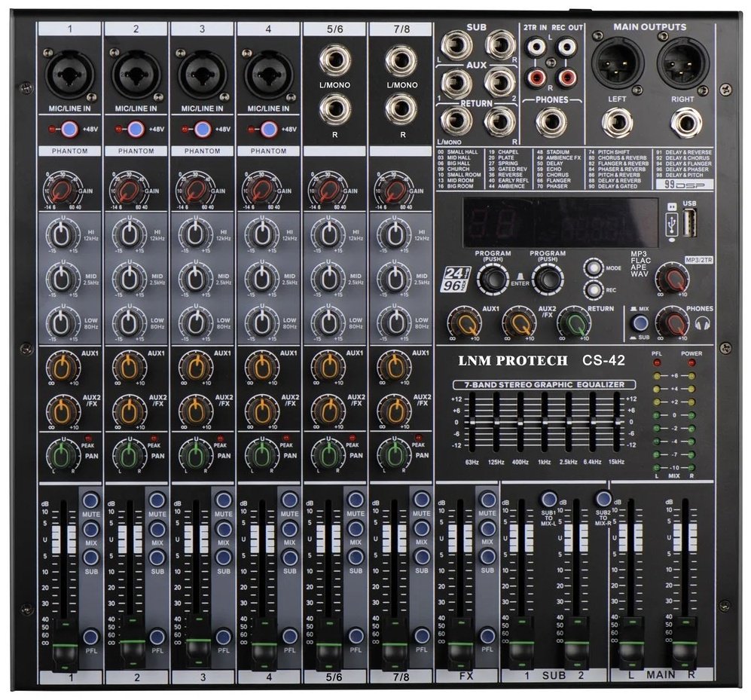Click the HI 12kHz knob on channel 2
751x700 pixels.
coord(129,235)
